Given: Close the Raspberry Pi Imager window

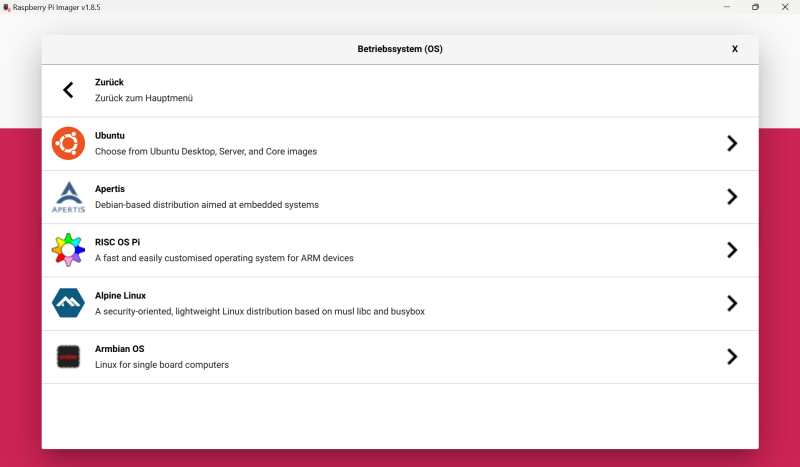Looking at the screenshot, I should (x=785, y=7).
